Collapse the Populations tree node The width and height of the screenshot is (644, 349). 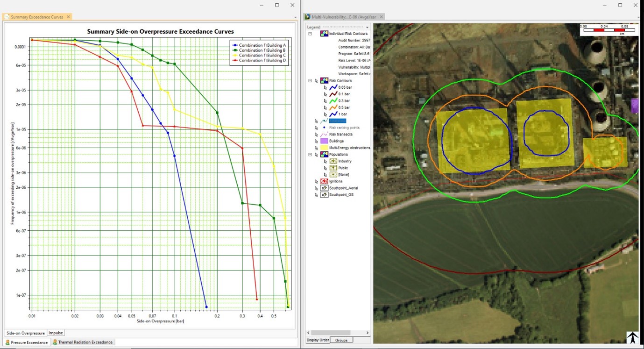tap(309, 154)
